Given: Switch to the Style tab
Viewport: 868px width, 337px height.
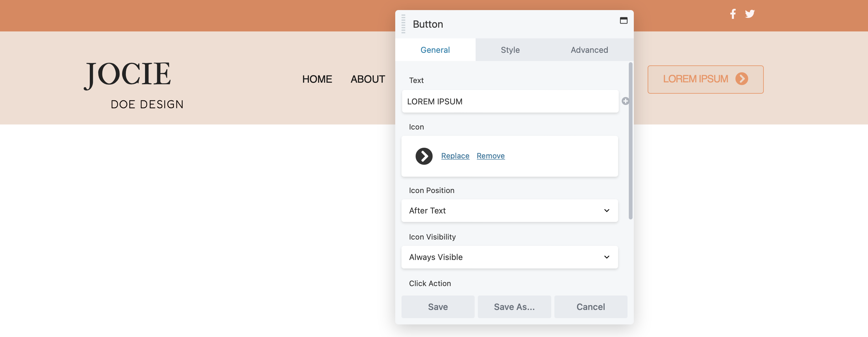Looking at the screenshot, I should click(510, 50).
